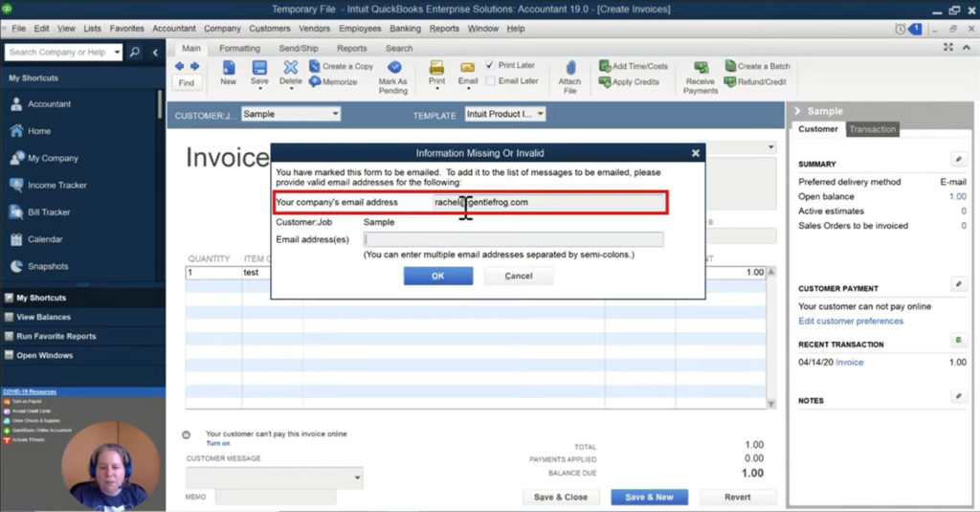Open the Vendors menu

[x=316, y=29]
